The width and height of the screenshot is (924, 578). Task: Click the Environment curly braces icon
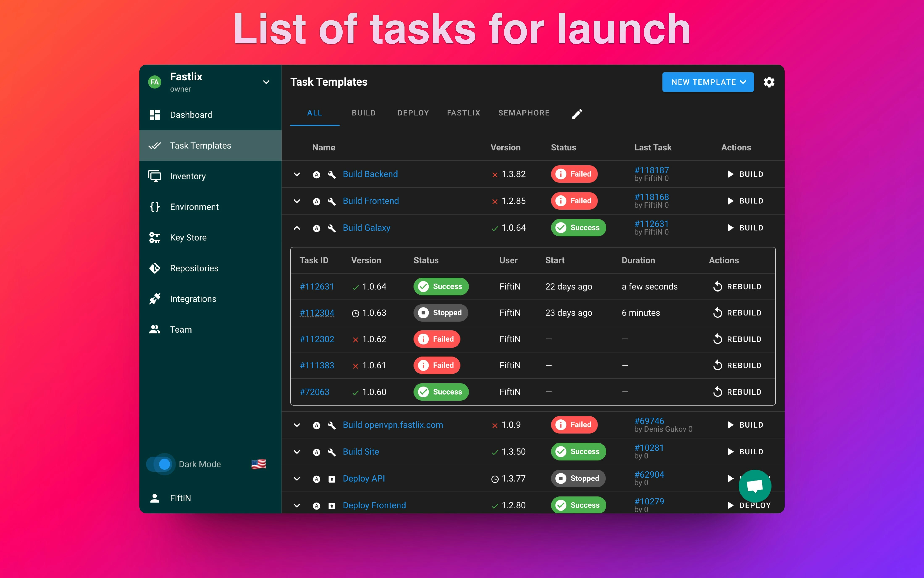[155, 207]
